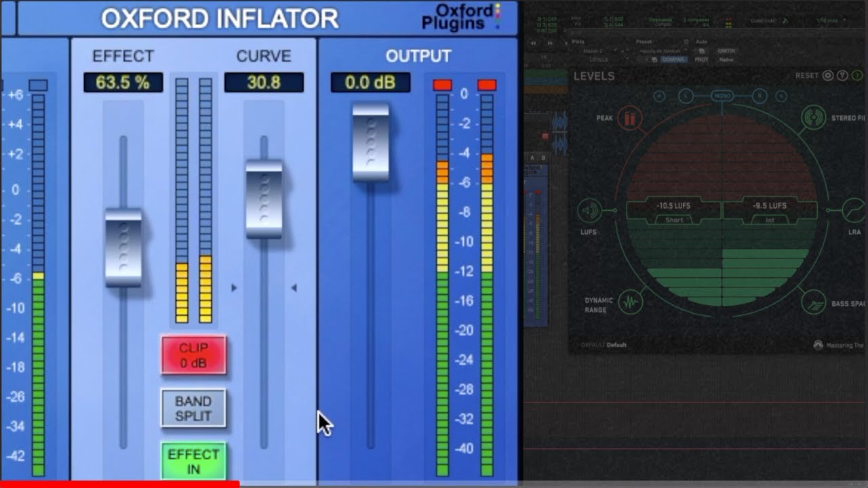Click the COMPAR button
This screenshot has width=868, height=488.
pyautogui.click(x=674, y=60)
